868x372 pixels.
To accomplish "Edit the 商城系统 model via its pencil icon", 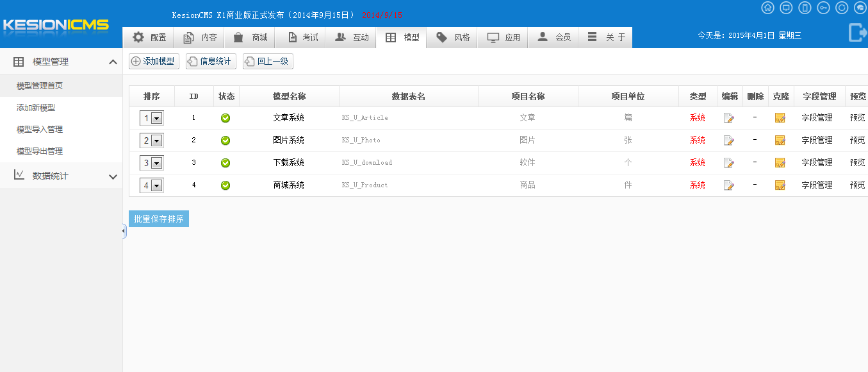I will tap(728, 185).
